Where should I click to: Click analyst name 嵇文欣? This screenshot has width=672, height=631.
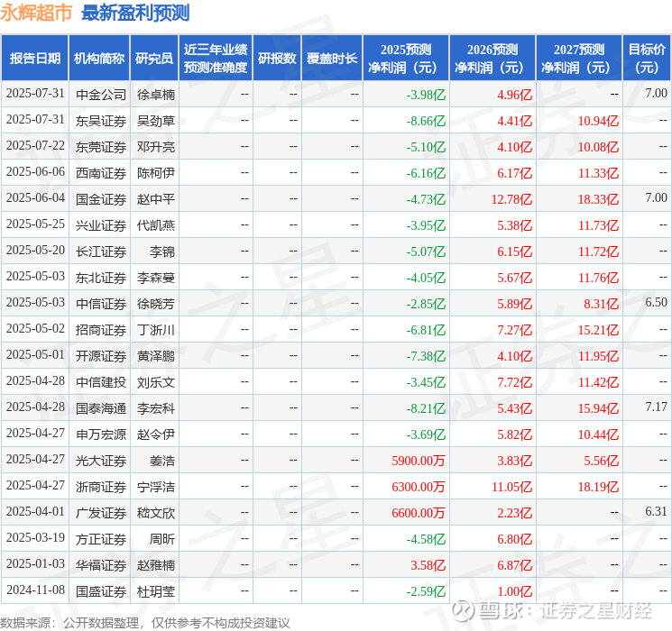point(156,513)
